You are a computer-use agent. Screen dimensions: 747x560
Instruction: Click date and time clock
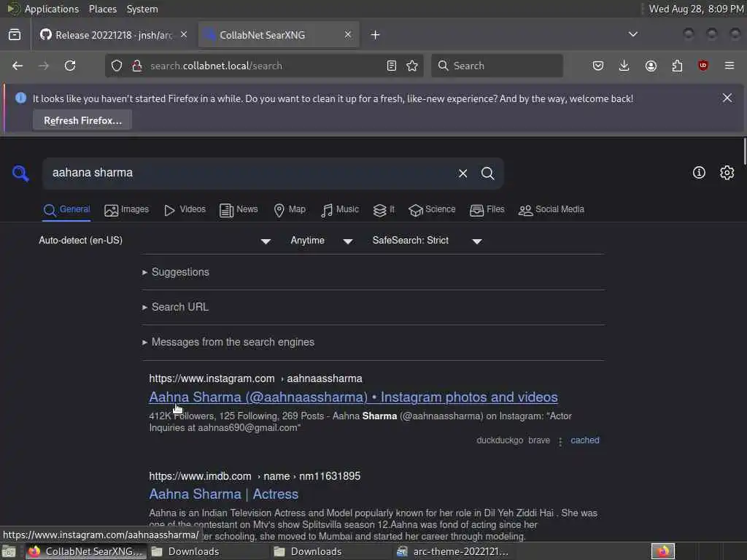coord(696,9)
